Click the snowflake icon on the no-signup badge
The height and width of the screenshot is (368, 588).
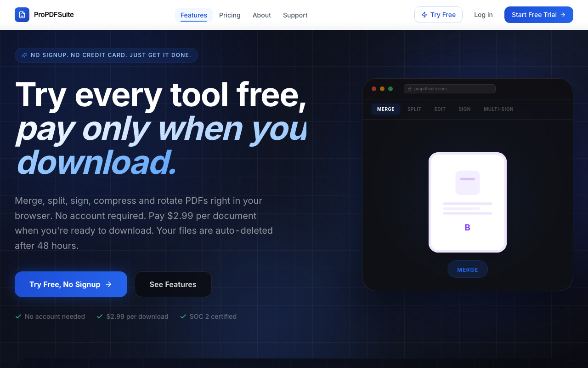click(24, 55)
